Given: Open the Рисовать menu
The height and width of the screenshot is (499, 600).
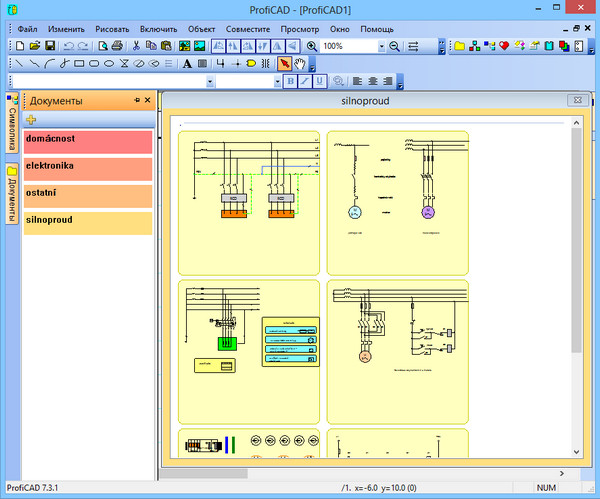Looking at the screenshot, I should pos(113,30).
